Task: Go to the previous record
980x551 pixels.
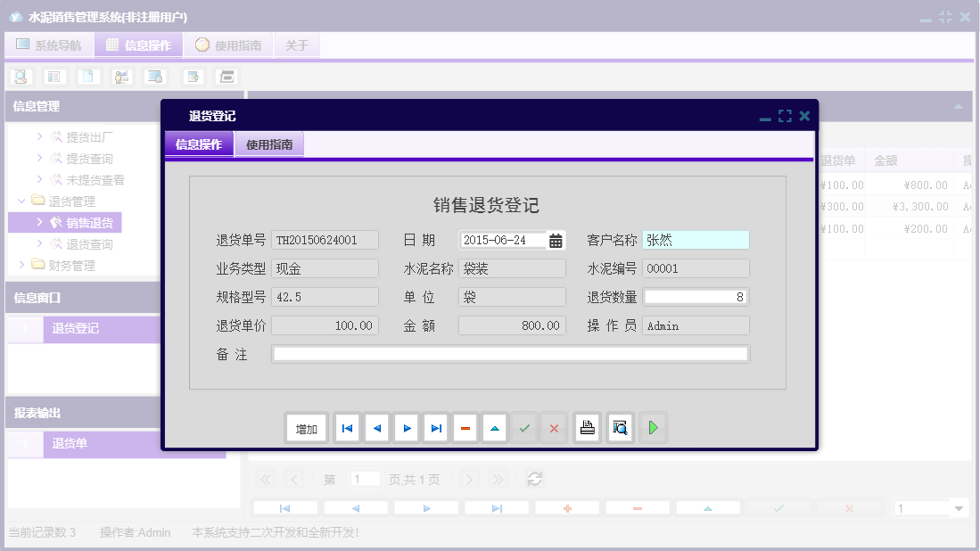Action: pyautogui.click(x=376, y=428)
